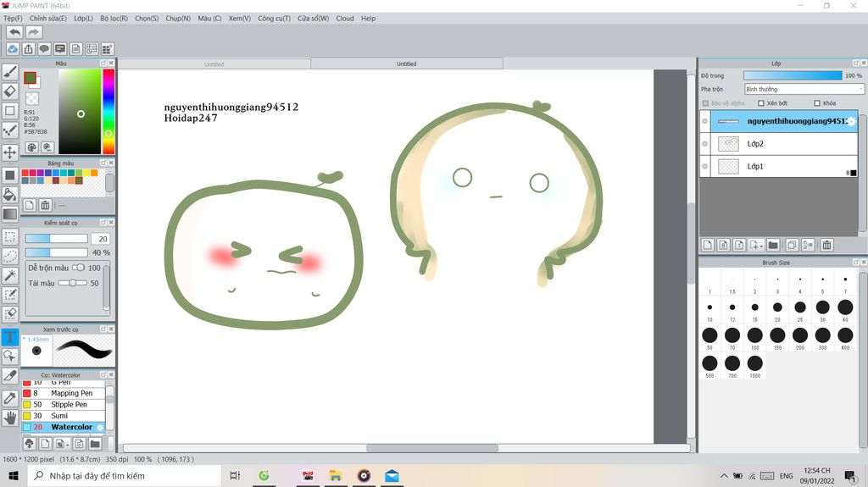Pick the Eyedropper tool
The image size is (868, 487).
10,398
